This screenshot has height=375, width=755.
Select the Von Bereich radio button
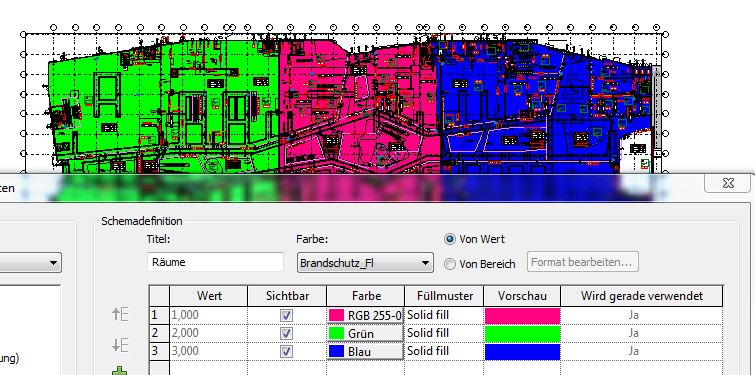coord(450,264)
